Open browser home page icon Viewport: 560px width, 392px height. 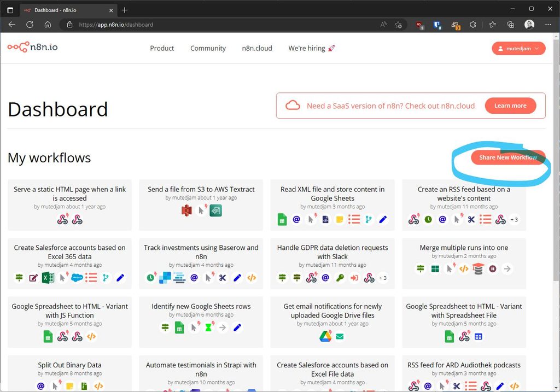coord(48,25)
